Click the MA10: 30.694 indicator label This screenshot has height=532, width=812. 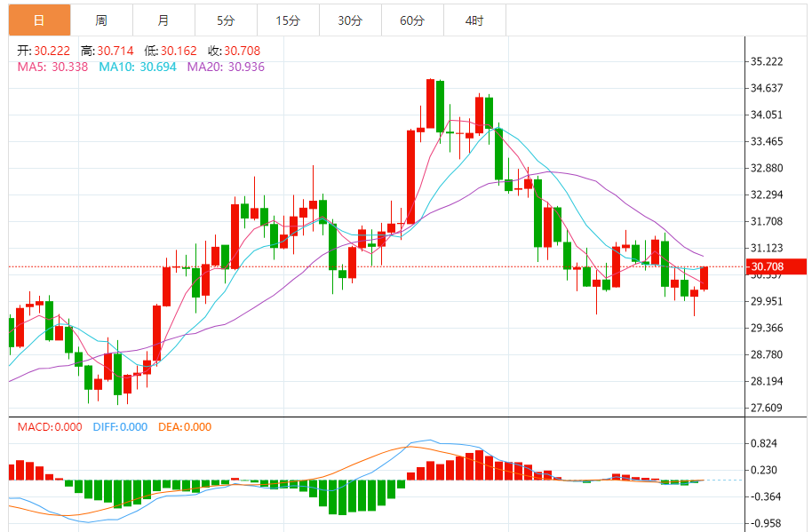tap(138, 67)
